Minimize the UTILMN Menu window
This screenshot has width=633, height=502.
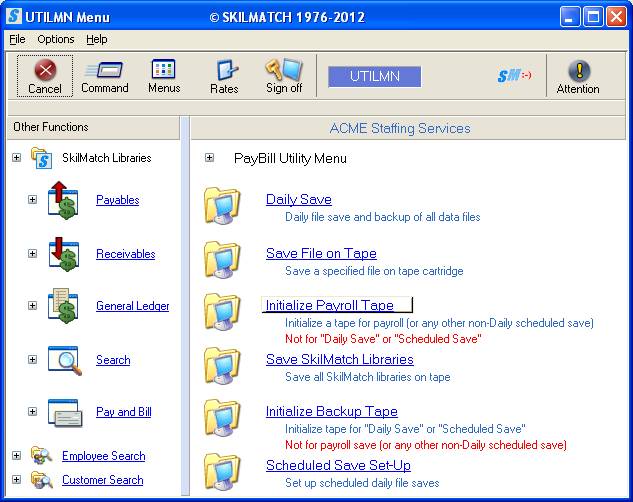point(570,17)
